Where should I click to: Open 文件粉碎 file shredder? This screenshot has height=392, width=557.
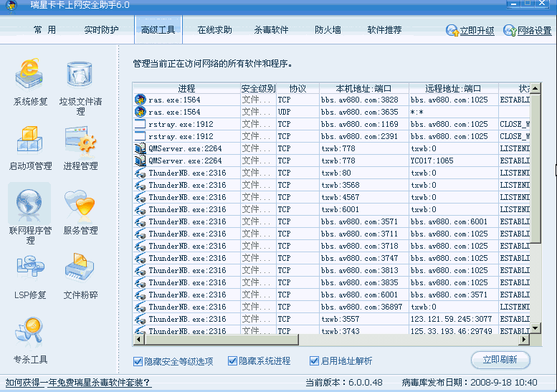(80, 269)
